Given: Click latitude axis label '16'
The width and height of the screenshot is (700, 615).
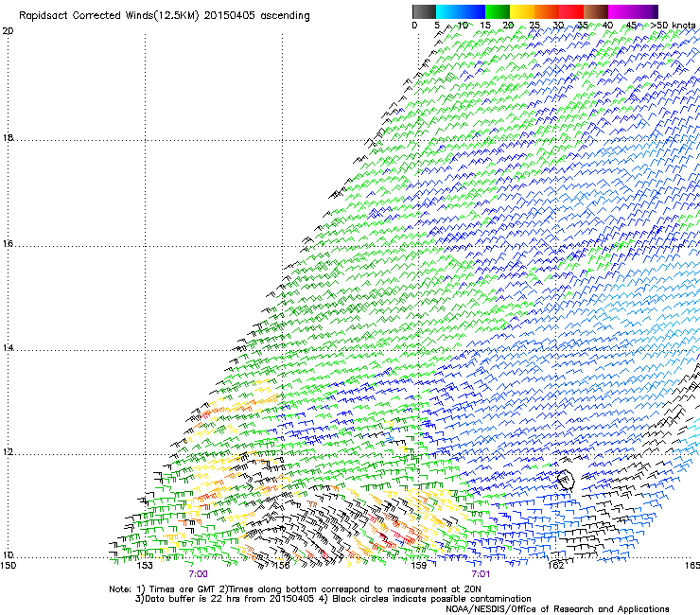Looking at the screenshot, I should pos(8,243).
